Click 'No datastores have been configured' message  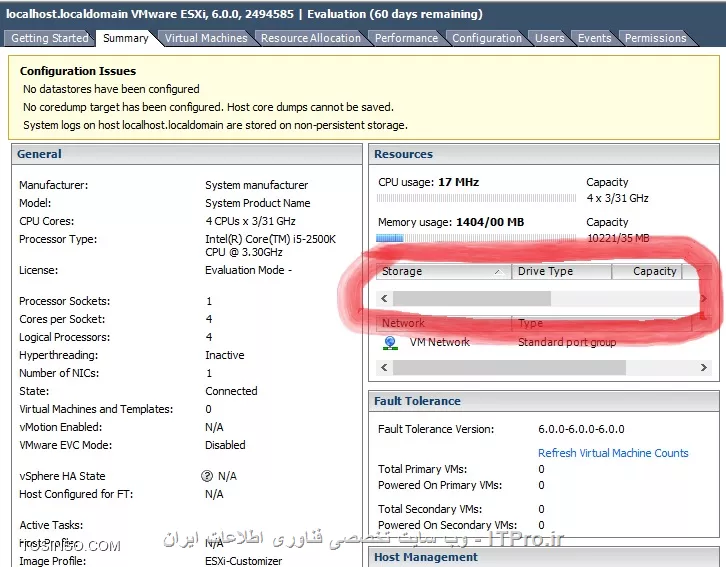111,89
